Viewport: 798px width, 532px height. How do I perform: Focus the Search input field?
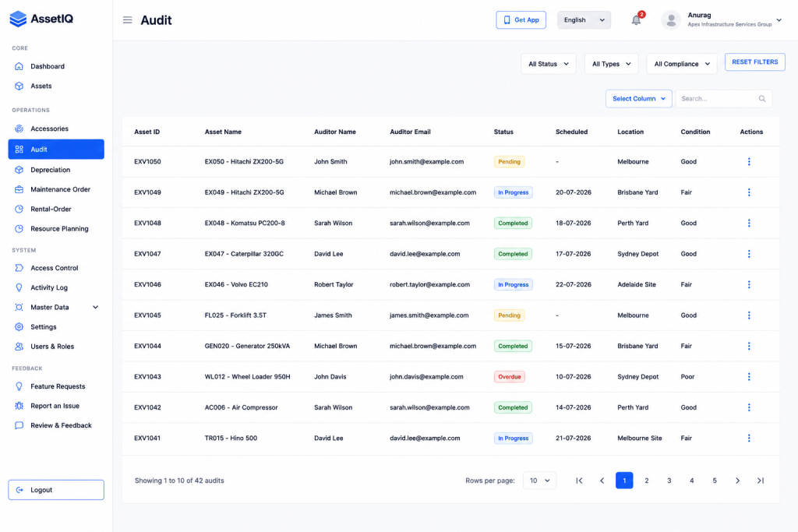click(723, 99)
